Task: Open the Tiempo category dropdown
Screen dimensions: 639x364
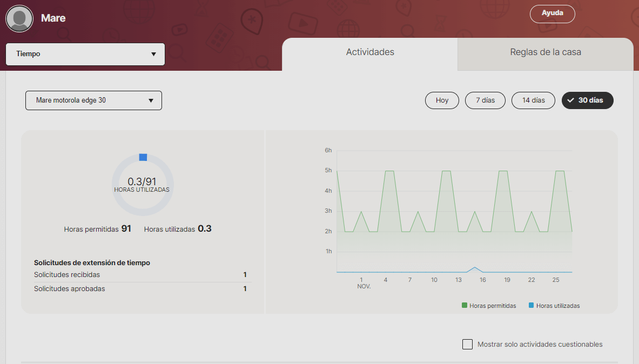Action: [85, 54]
